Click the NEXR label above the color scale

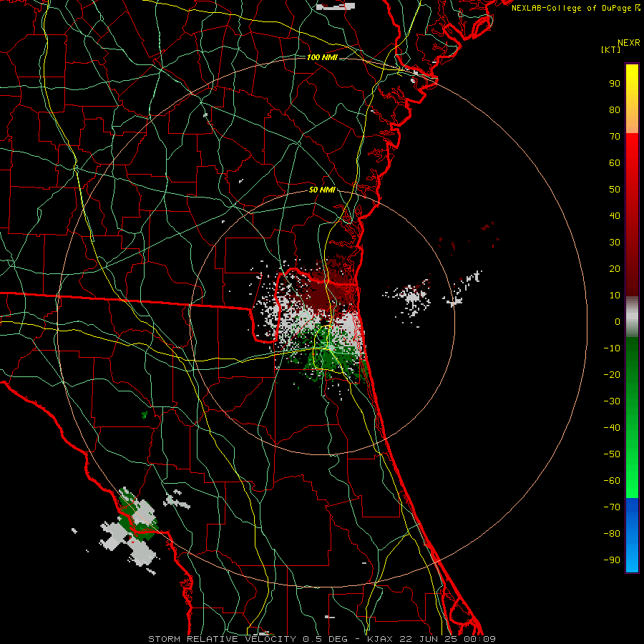[629, 43]
